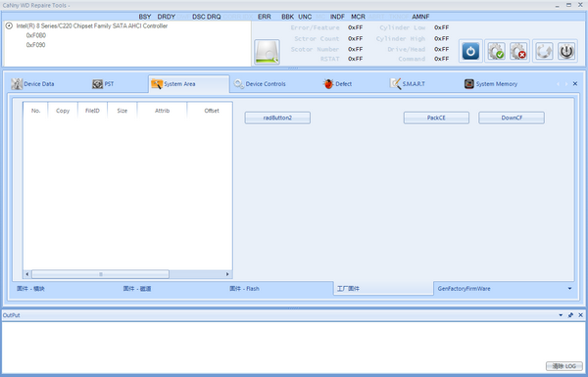This screenshot has width=588, height=377.
Task: Click the Sctror Count 0xFF value
Action: tap(355, 38)
